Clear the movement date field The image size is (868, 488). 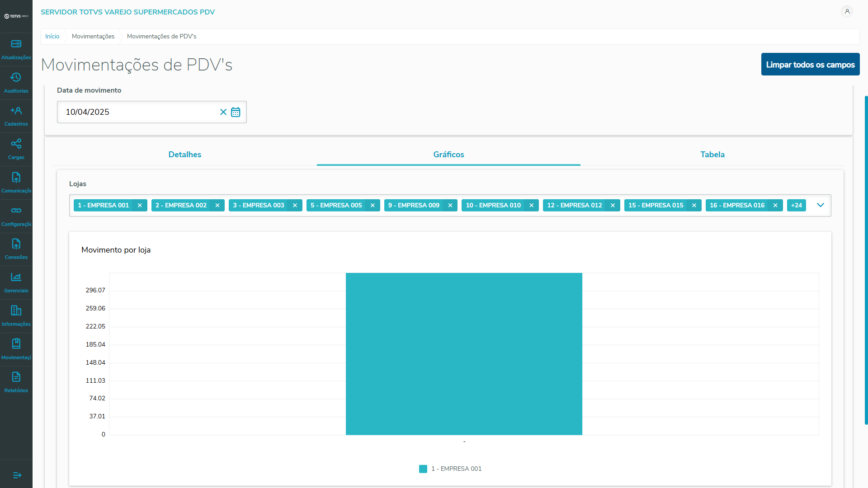pos(223,112)
